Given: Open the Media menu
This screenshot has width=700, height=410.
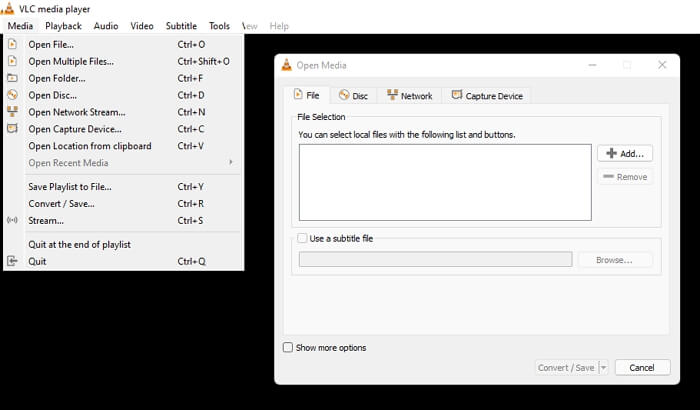Looking at the screenshot, I should 20,26.
